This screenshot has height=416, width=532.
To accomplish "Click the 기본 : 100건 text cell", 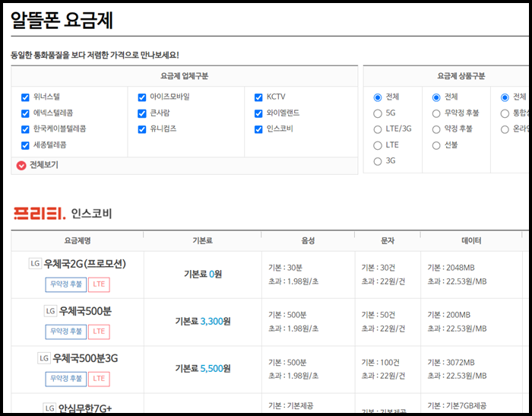I will click(380, 362).
